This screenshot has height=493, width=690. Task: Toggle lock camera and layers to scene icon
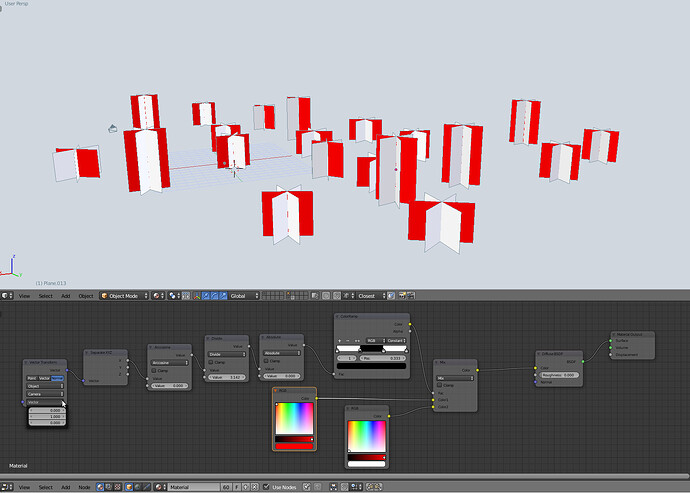pyautogui.click(x=315, y=296)
